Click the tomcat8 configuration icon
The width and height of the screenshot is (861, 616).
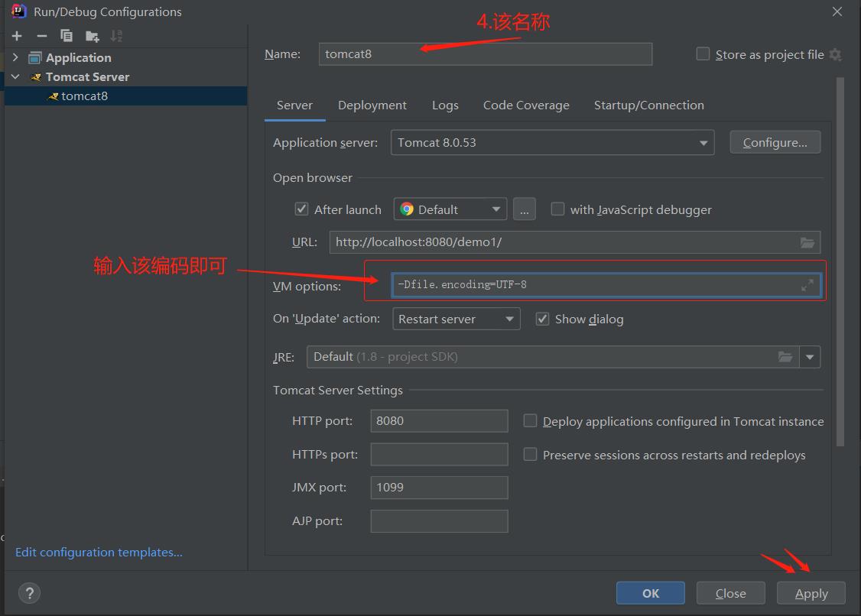(54, 96)
